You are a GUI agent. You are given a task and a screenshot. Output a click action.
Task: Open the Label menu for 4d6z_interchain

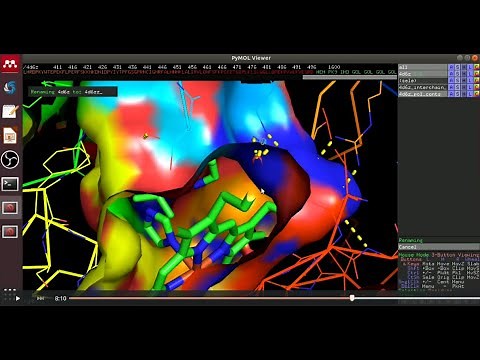pos(470,87)
